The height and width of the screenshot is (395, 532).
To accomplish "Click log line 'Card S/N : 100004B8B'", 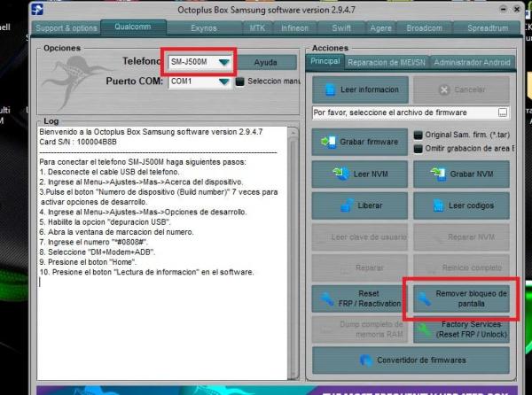I will tap(78, 142).
